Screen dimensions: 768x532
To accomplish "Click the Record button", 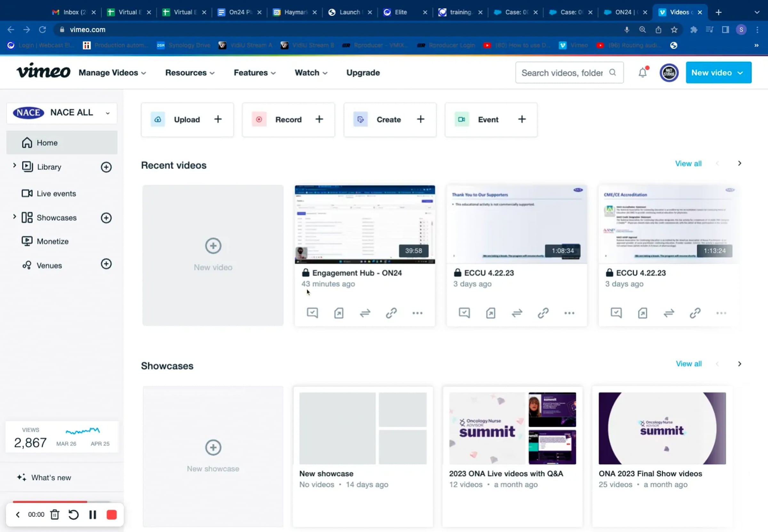I will pyautogui.click(x=288, y=119).
